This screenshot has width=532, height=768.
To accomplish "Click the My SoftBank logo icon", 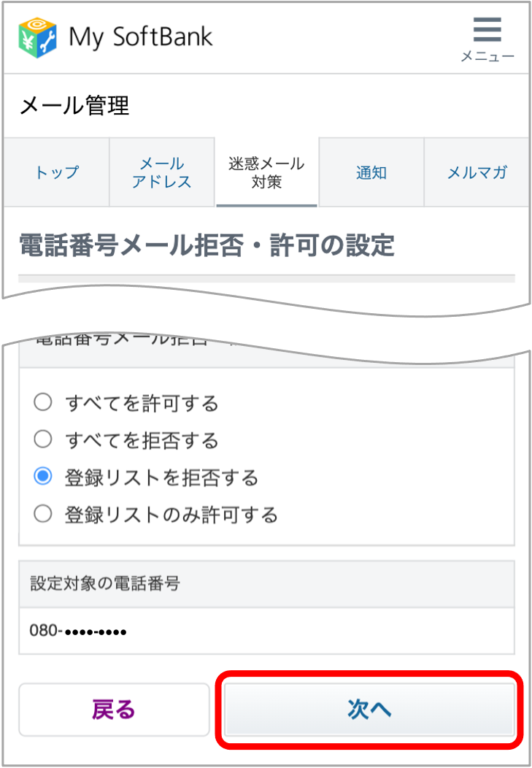I will (x=38, y=37).
